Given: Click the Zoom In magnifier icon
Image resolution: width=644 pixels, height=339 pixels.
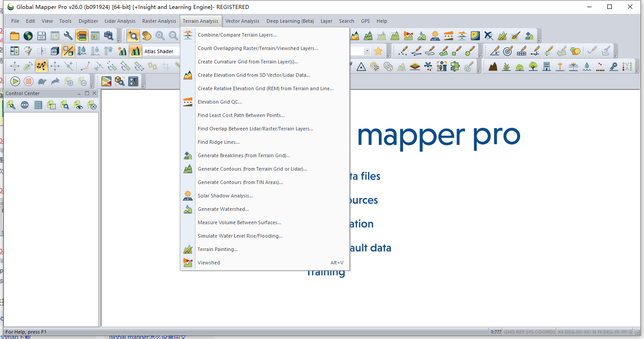Looking at the screenshot, I should pyautogui.click(x=160, y=36).
